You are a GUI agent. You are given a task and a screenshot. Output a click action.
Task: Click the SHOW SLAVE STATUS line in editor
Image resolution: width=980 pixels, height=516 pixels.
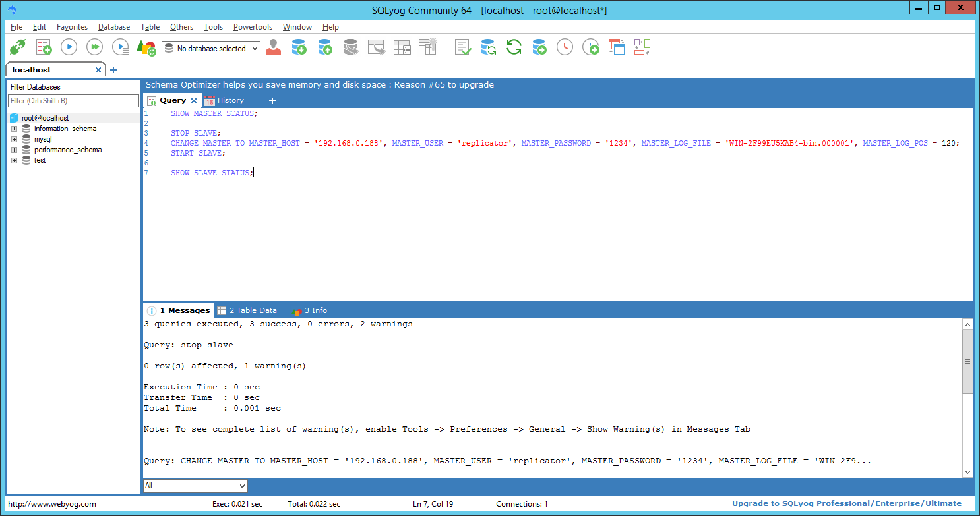click(x=212, y=173)
